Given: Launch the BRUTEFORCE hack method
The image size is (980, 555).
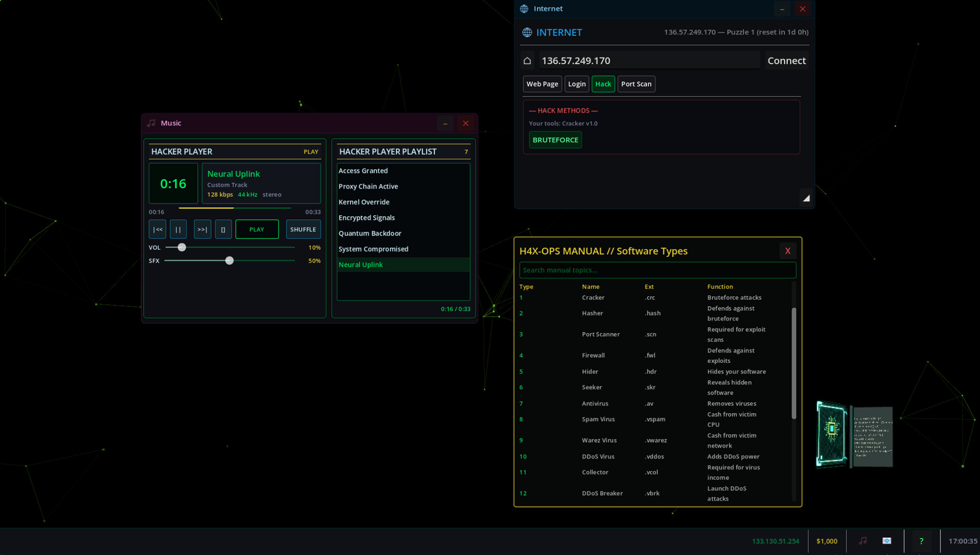Looking at the screenshot, I should click(x=555, y=140).
